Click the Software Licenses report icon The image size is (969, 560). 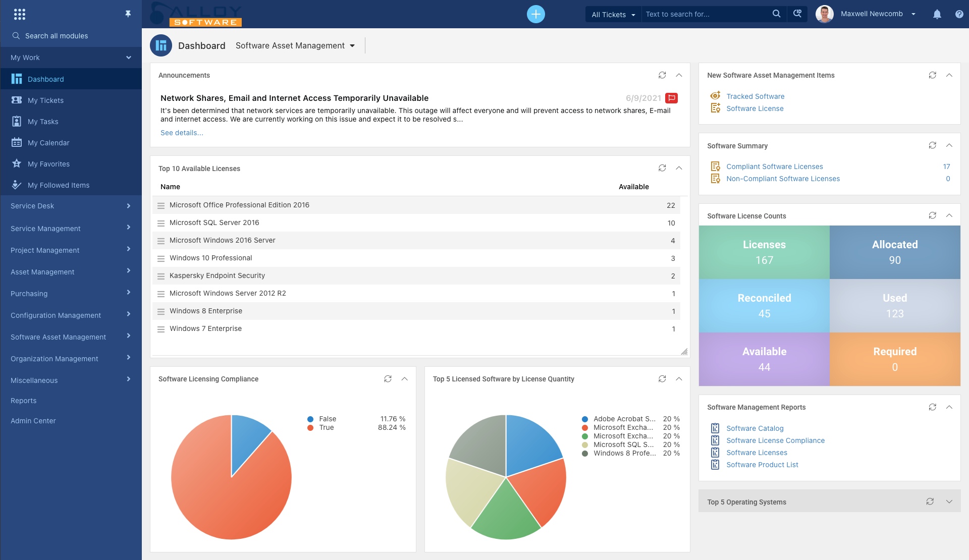(715, 452)
